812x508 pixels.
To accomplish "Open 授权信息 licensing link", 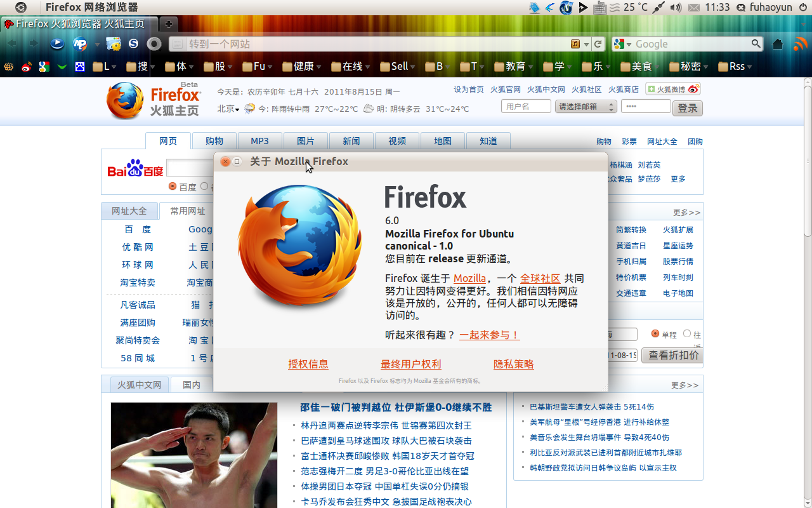I will point(308,364).
